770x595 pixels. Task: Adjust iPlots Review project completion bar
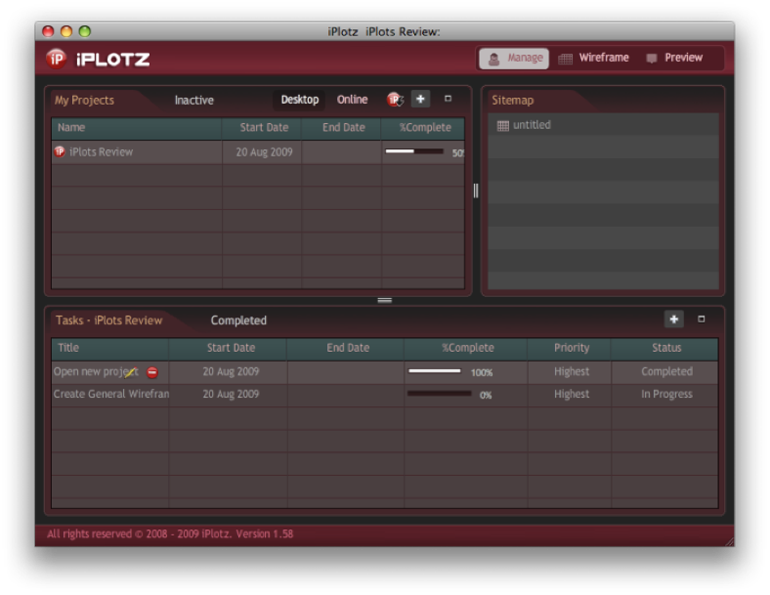pos(414,152)
